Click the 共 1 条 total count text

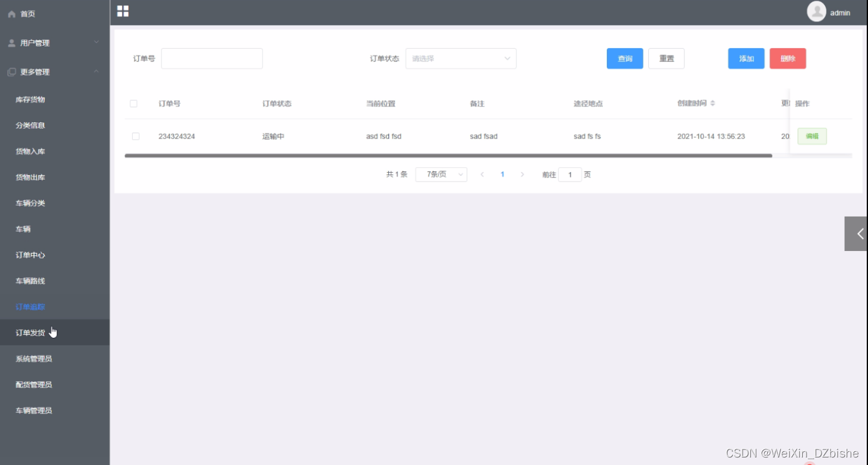397,175
